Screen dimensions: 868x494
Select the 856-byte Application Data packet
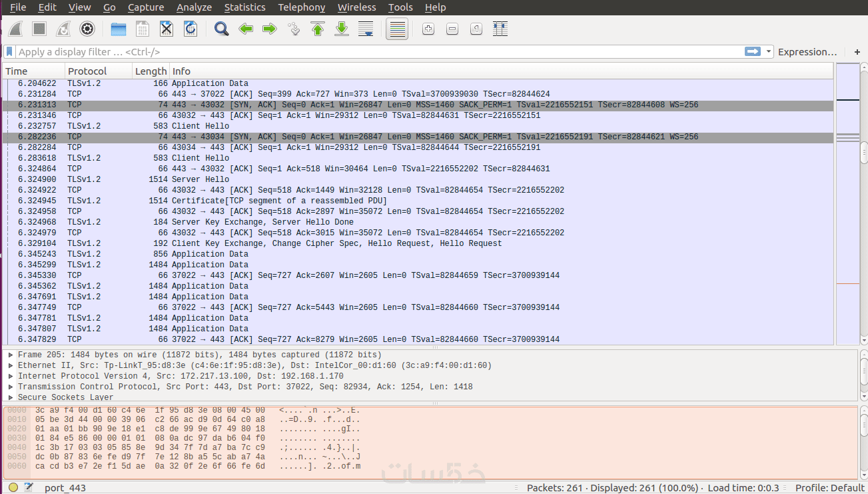tap(418, 254)
